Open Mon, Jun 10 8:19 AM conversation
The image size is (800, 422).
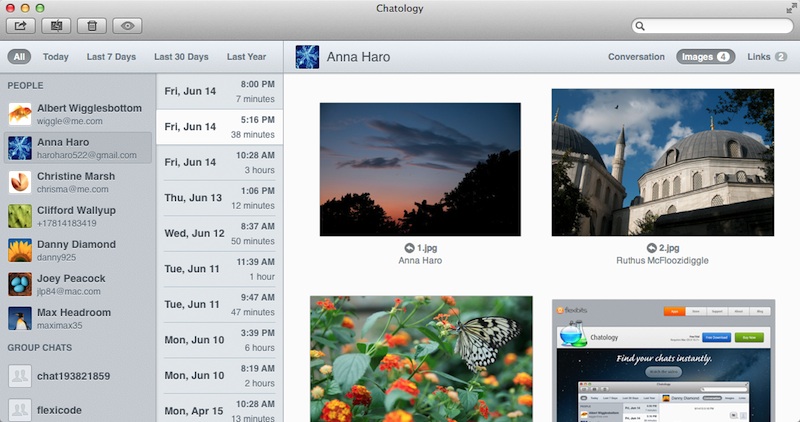[x=219, y=375]
